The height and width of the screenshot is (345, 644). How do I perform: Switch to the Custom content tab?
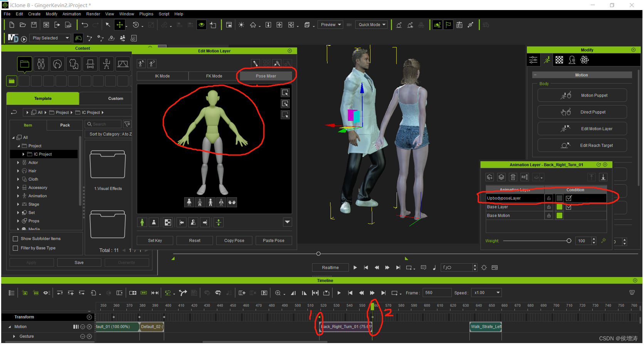point(116,99)
